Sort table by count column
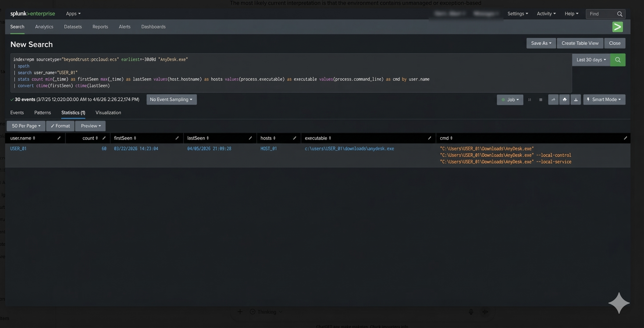 point(90,138)
